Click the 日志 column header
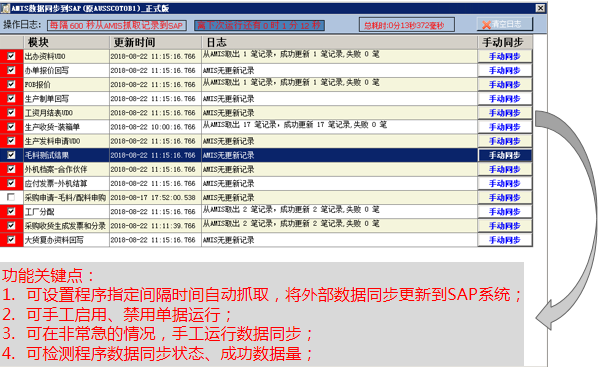 pyautogui.click(x=340, y=42)
